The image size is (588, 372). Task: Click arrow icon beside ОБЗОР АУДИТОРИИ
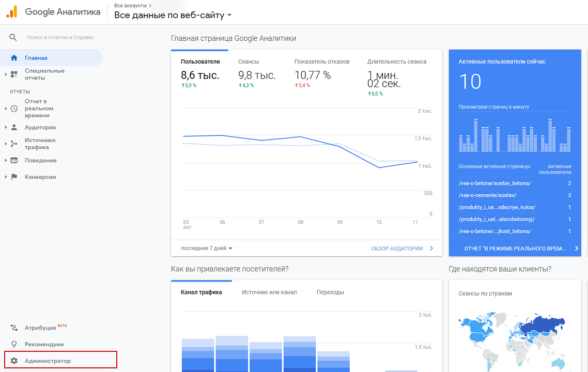click(x=431, y=248)
